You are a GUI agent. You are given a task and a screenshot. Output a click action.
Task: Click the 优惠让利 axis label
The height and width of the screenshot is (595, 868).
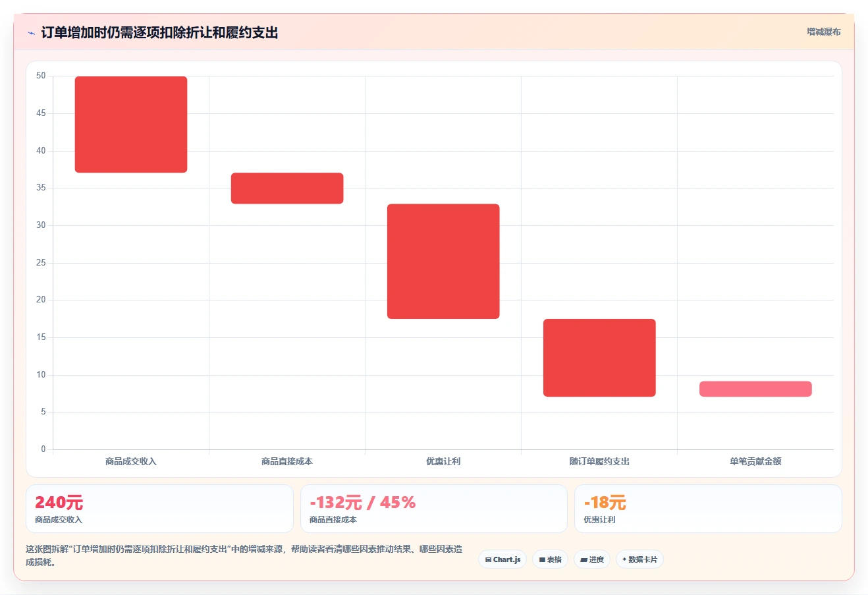(443, 461)
